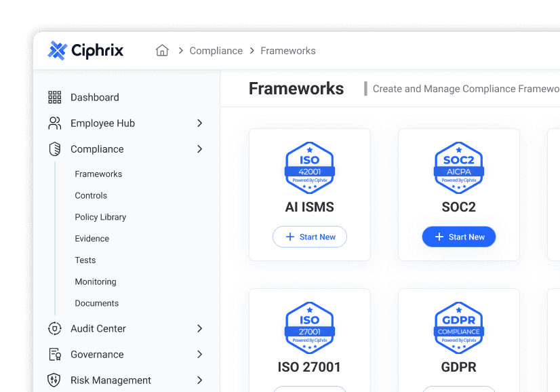
Task: Open Frameworks under Compliance
Action: 98,174
